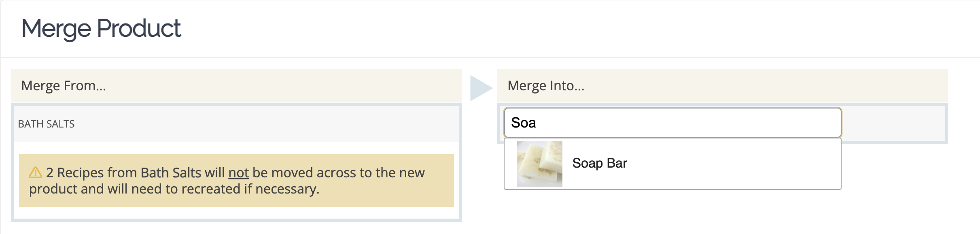
Task: Click the Merge From panel header
Action: [236, 86]
